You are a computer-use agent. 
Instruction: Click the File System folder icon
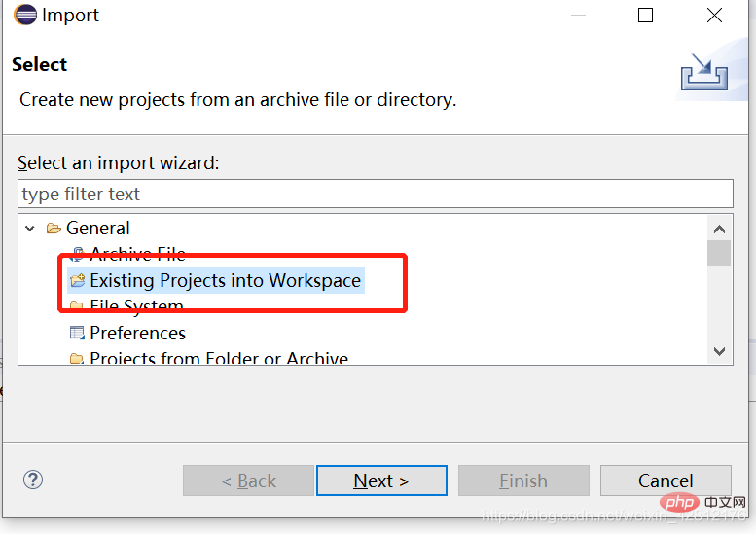(76, 305)
